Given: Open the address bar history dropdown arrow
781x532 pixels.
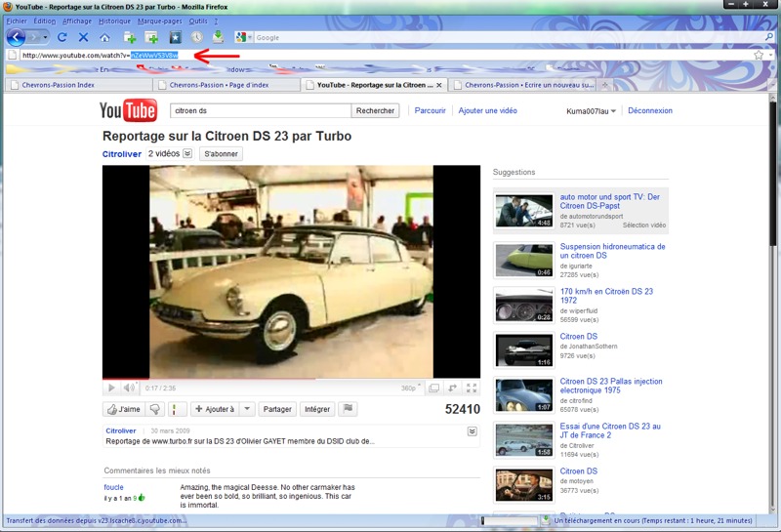Looking at the screenshot, I should [x=770, y=56].
